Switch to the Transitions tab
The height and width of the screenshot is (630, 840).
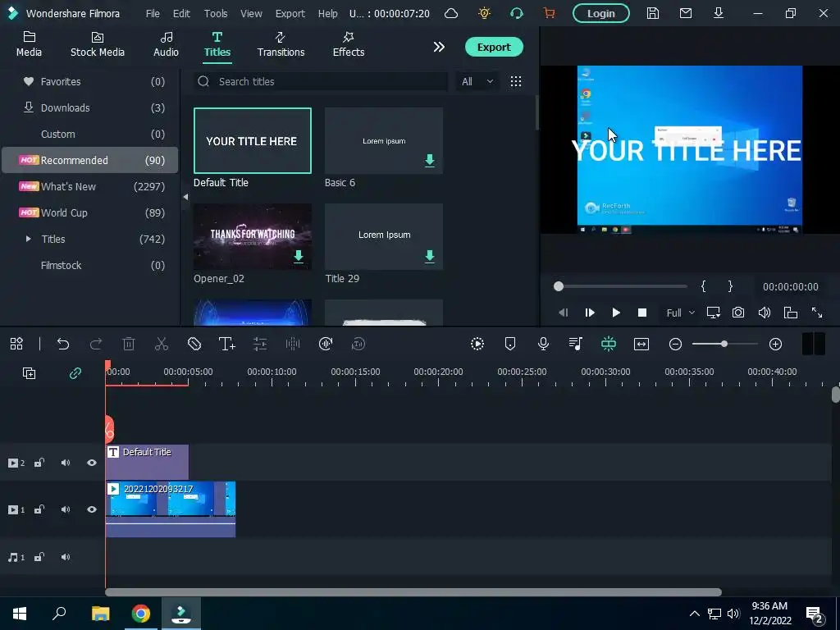coord(281,44)
